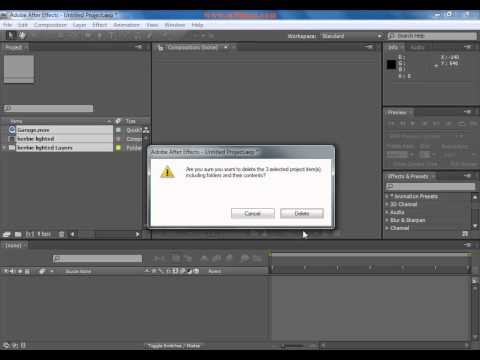Click Toggle Switches / Modes button
Viewport: 480px width, 360px height.
(174, 346)
